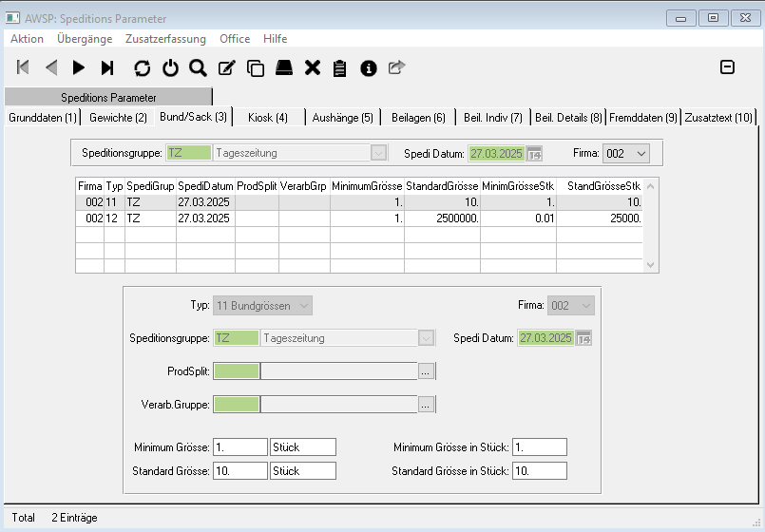Switch to the Beilagen (6) tab
The width and height of the screenshot is (765, 532).
(418, 117)
